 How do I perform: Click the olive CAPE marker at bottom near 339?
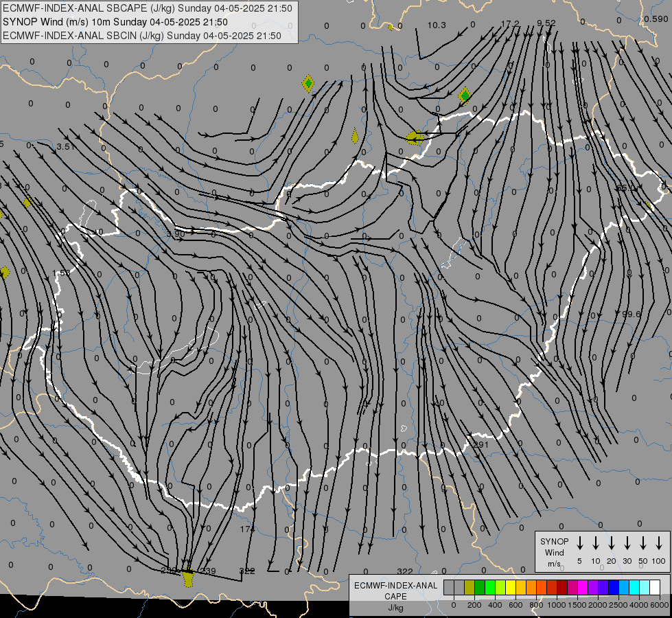[x=188, y=577]
